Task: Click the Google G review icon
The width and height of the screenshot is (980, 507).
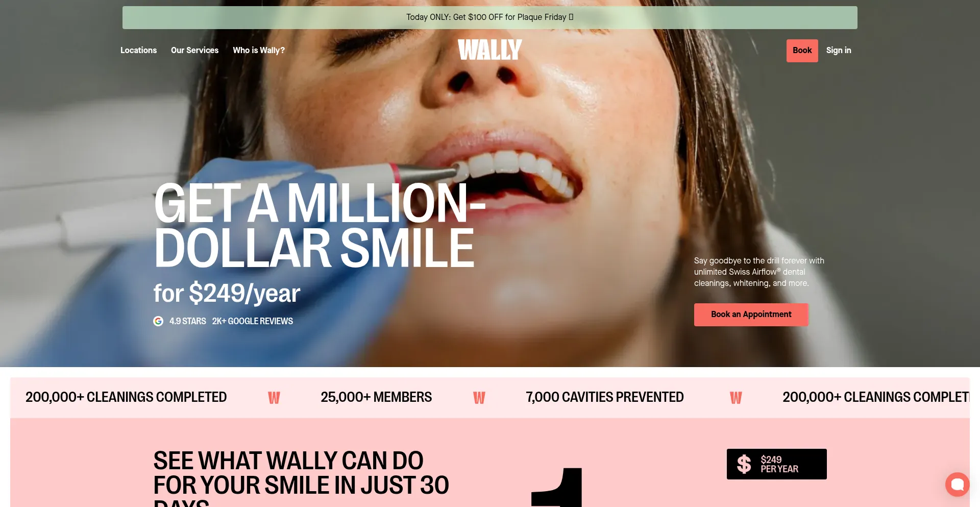Action: point(158,321)
